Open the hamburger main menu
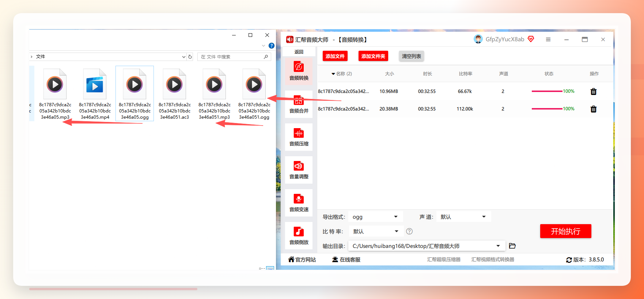Viewport: 644px width, 299px height. pos(548,39)
